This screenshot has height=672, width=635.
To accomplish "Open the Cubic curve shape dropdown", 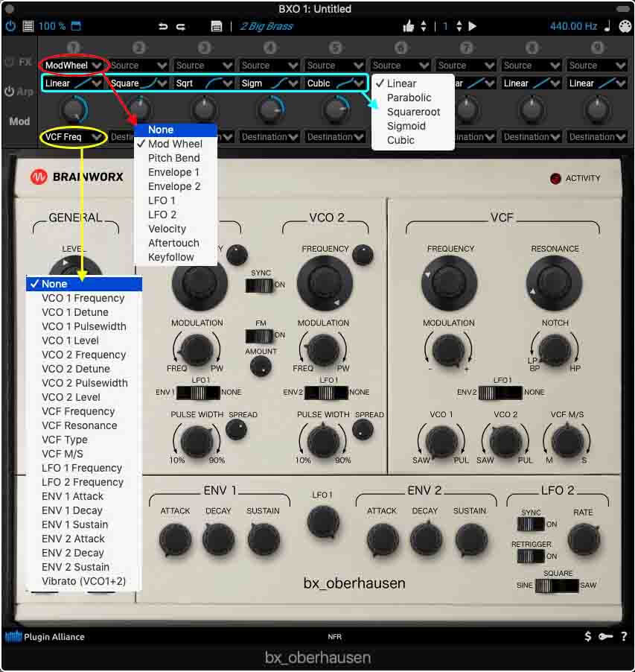I will click(x=336, y=83).
